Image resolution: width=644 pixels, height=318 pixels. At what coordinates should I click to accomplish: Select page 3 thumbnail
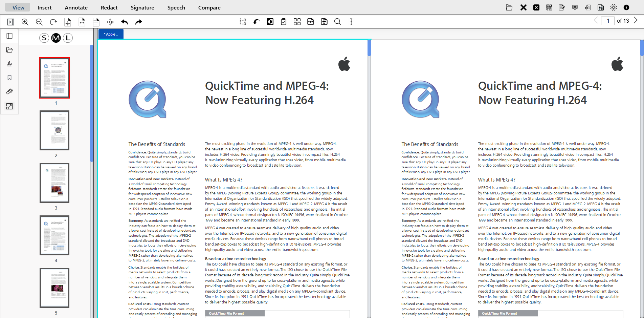click(x=54, y=183)
